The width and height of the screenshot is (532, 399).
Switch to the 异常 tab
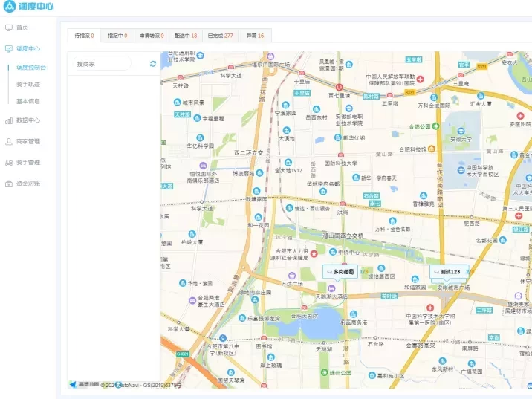[255, 36]
